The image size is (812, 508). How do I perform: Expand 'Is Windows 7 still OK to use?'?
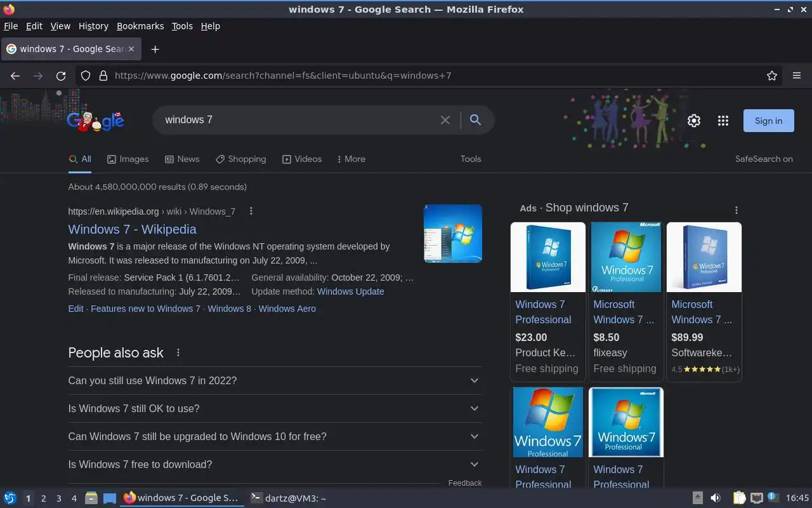pyautogui.click(x=275, y=408)
